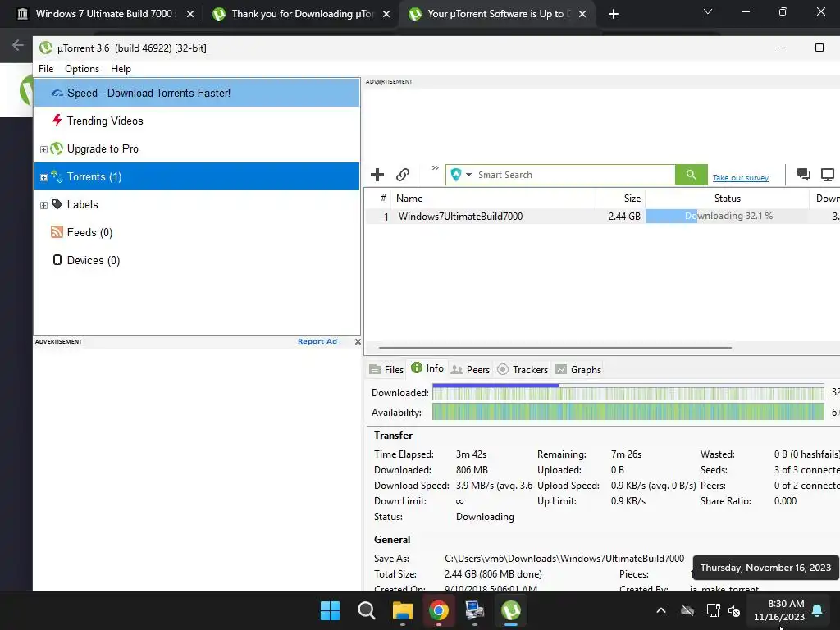
Task: Click the Downloaded pieces bar
Action: pyautogui.click(x=628, y=392)
